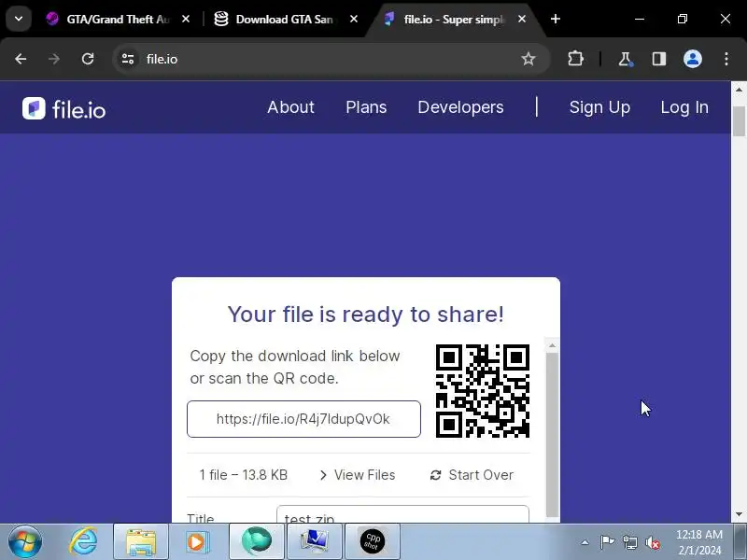Open the Chrome Labs flask icon
The image size is (747, 560).
click(x=625, y=59)
